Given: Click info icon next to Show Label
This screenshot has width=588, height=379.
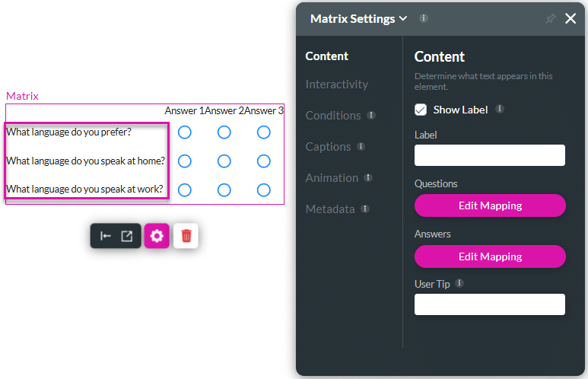Looking at the screenshot, I should point(500,110).
